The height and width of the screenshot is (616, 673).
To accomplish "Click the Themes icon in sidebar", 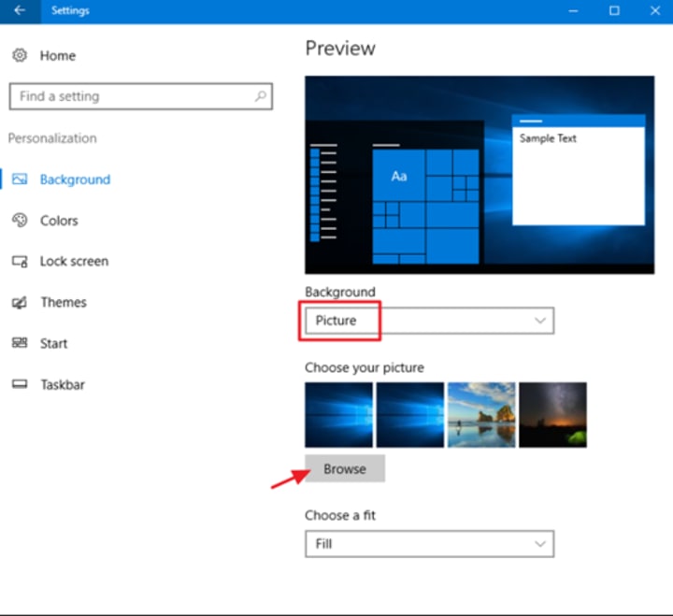I will tap(20, 302).
